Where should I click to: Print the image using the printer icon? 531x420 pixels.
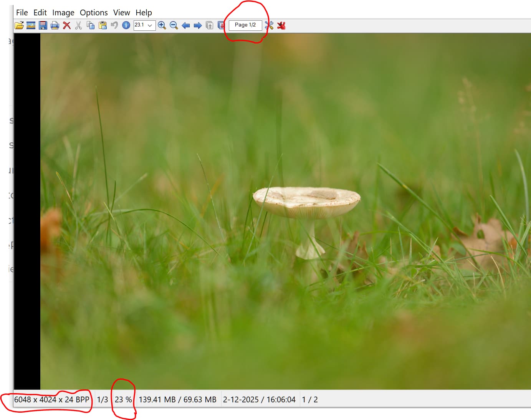tap(55, 25)
